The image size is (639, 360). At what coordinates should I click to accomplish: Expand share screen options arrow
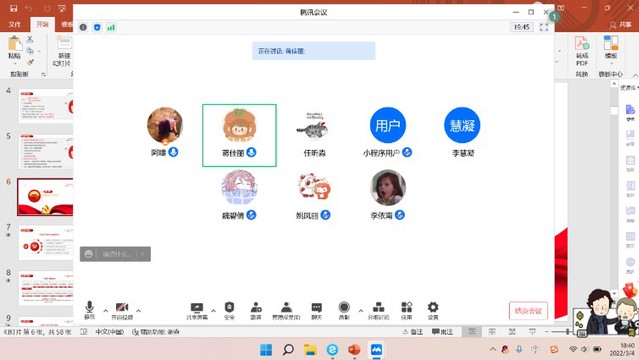213,311
